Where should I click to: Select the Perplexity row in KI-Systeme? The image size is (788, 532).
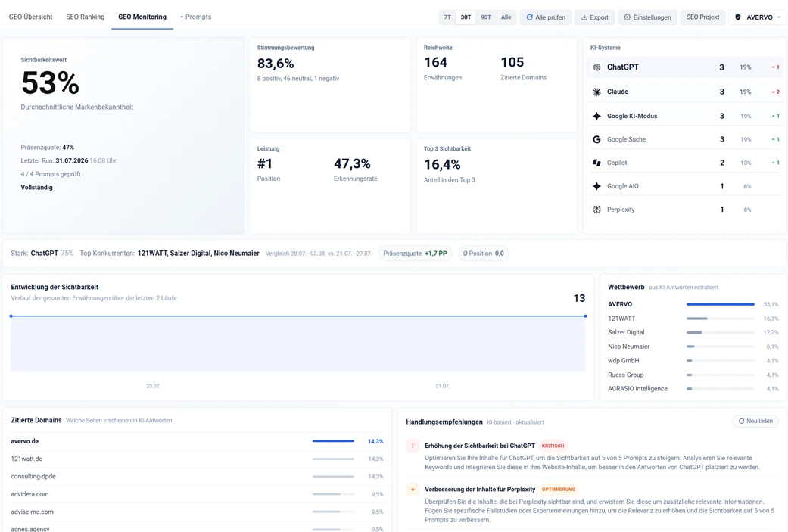point(685,210)
